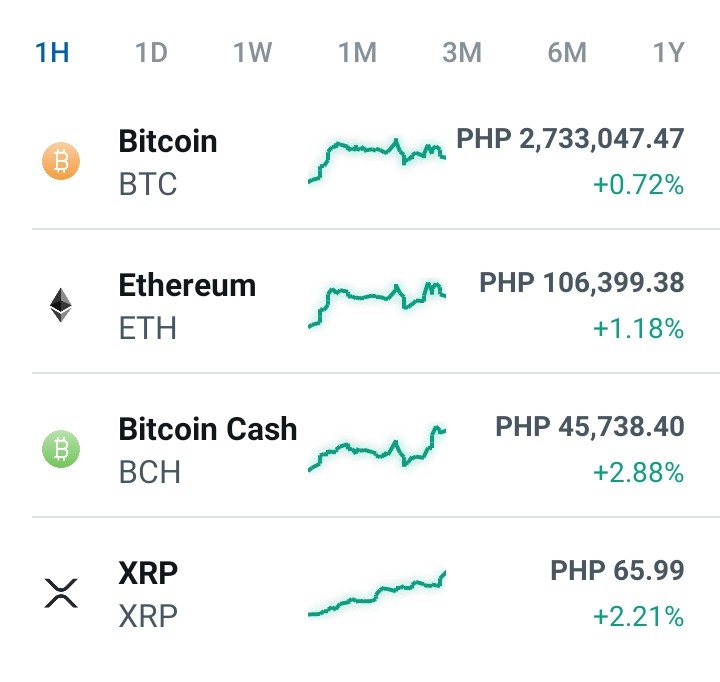Image resolution: width=720 pixels, height=682 pixels.
Task: Open the Bitcoin Cash sparkline chart
Action: pyautogui.click(x=377, y=448)
